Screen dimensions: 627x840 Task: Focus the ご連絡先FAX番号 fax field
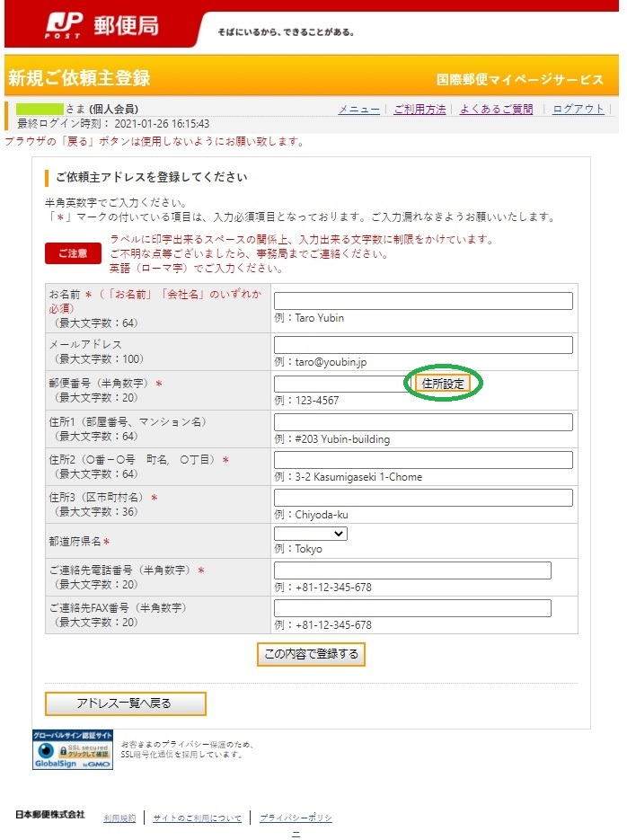[x=412, y=608]
